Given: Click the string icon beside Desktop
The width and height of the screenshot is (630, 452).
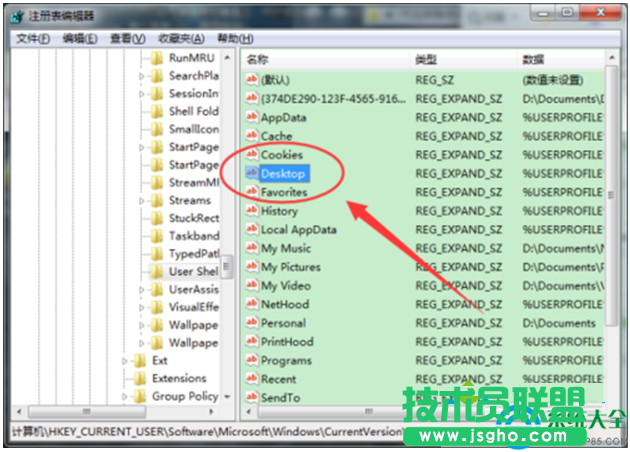Looking at the screenshot, I should point(252,173).
